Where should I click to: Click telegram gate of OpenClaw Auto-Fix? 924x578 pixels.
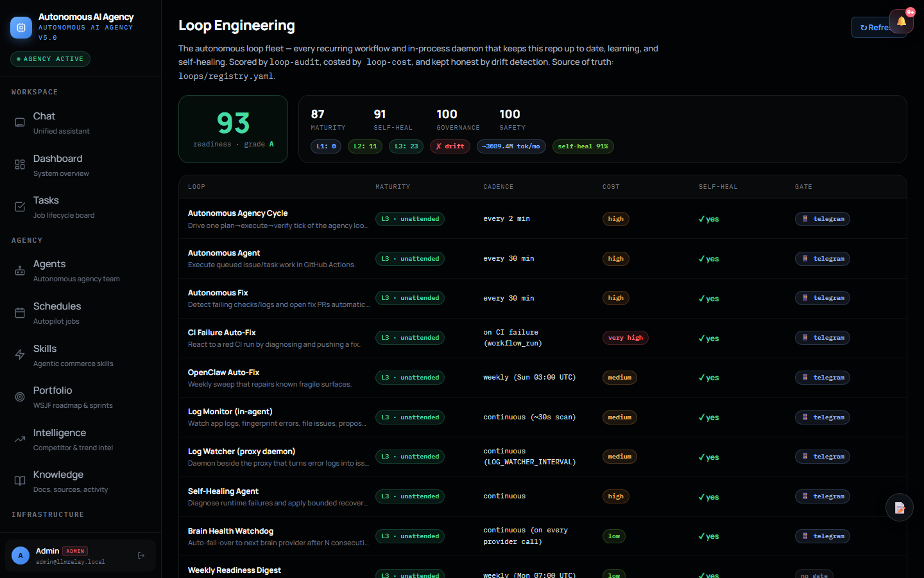tap(823, 378)
